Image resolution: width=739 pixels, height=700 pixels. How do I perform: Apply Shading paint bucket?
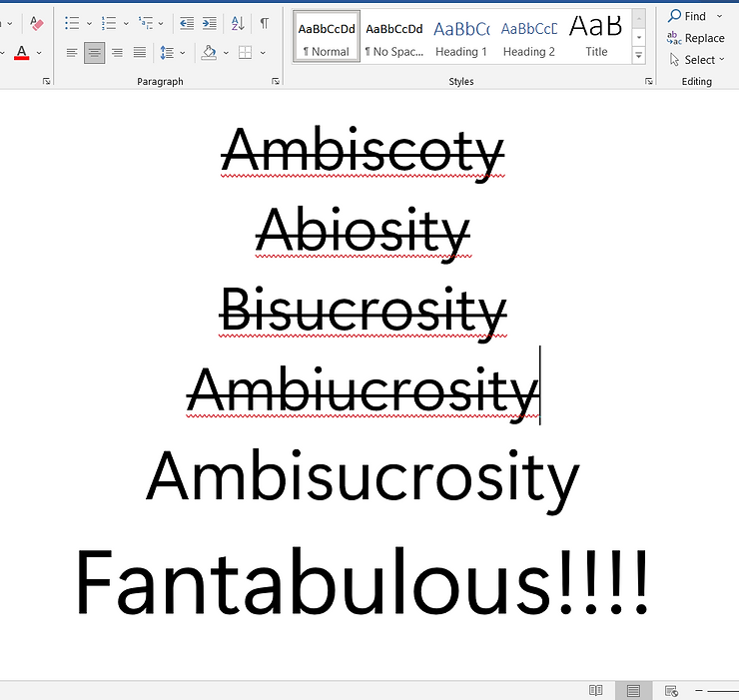tap(209, 52)
